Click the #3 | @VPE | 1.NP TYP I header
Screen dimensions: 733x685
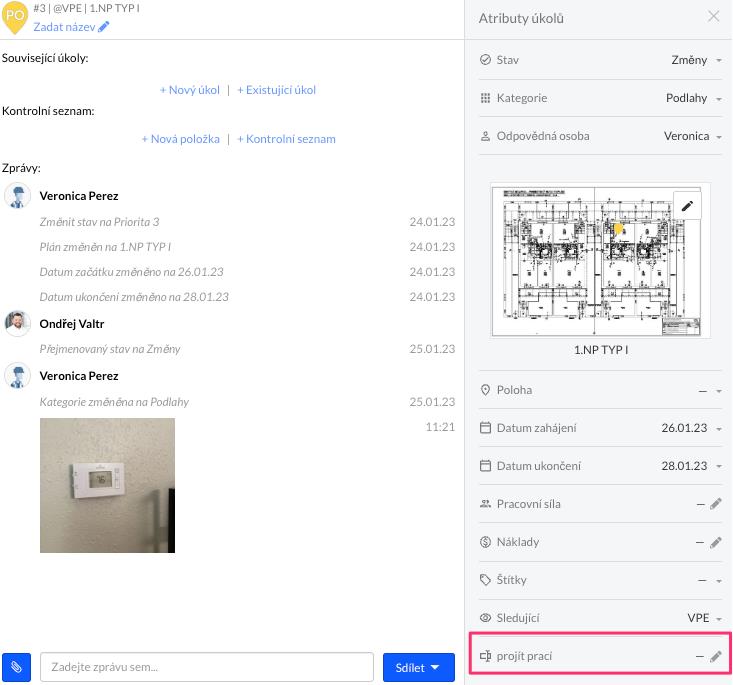point(86,8)
